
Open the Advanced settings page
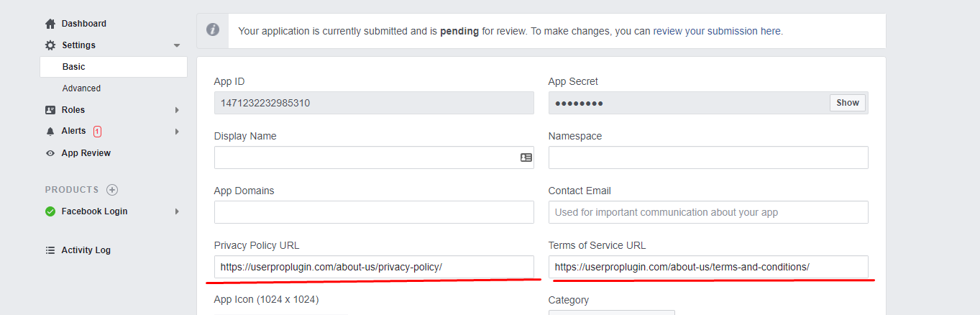point(81,88)
